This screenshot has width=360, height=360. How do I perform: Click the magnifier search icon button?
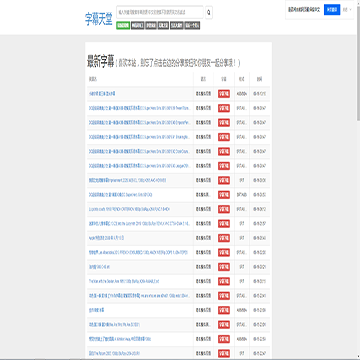coord(209,12)
